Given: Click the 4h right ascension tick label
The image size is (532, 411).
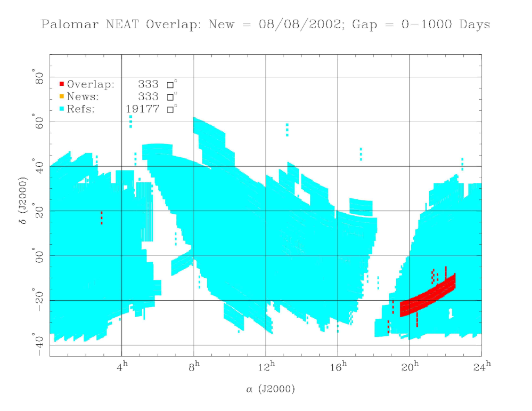Looking at the screenshot, I should coord(122,367).
